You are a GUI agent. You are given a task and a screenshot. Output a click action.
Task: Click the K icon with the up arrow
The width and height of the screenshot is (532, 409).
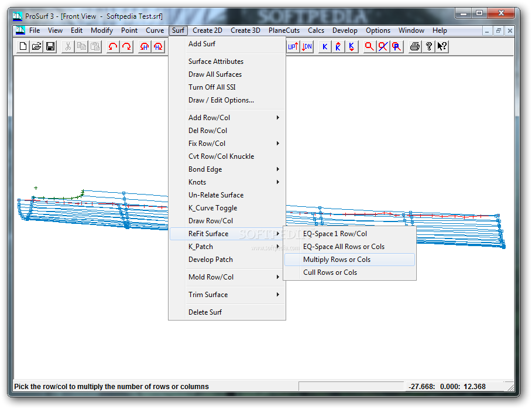click(x=338, y=46)
